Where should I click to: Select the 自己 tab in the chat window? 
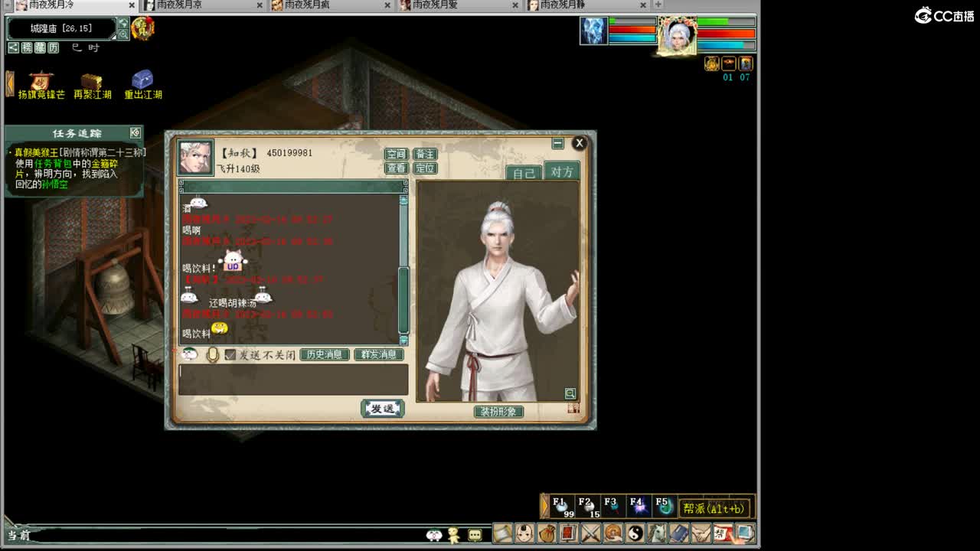524,173
